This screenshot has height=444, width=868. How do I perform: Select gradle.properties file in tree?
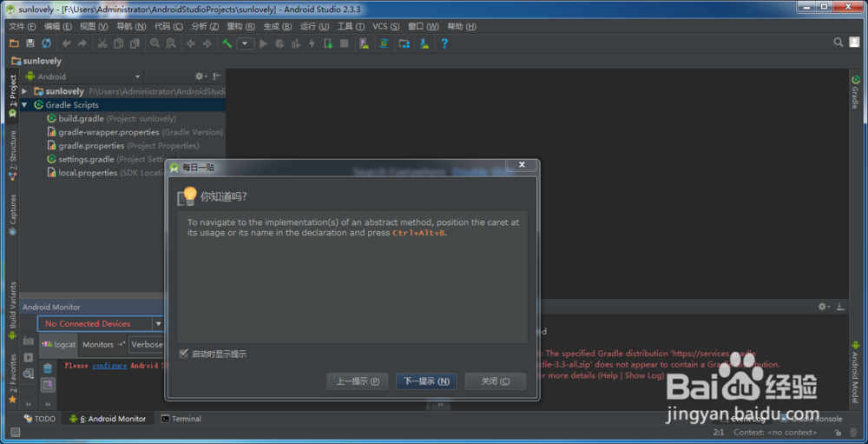click(x=123, y=146)
